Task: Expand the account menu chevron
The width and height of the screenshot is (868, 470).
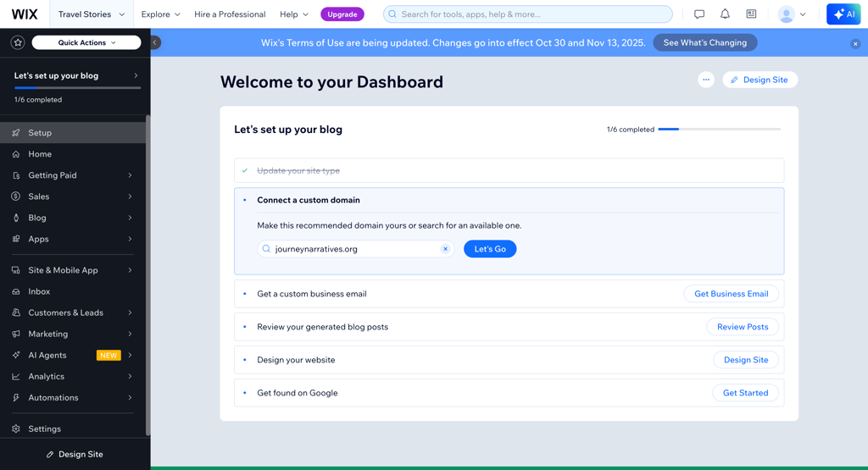Action: [803, 14]
